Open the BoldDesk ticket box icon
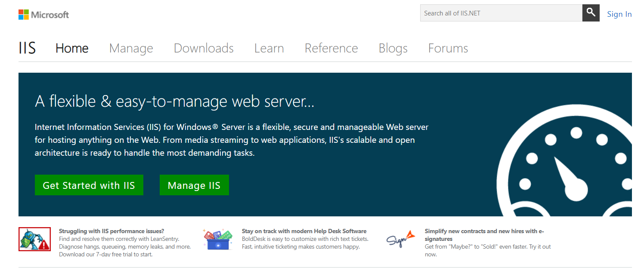The width and height of the screenshot is (644, 271). (x=217, y=239)
